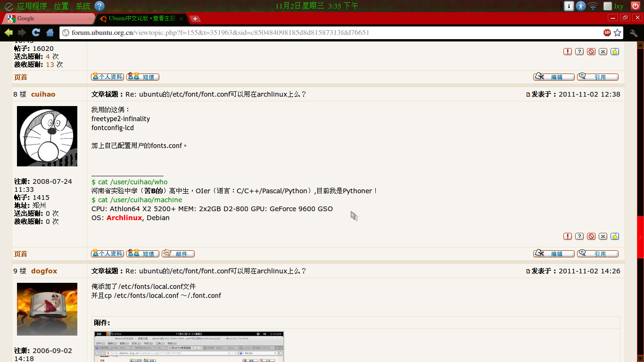
Task: Click the red vertical scrollbar thumb
Action: 640,237
